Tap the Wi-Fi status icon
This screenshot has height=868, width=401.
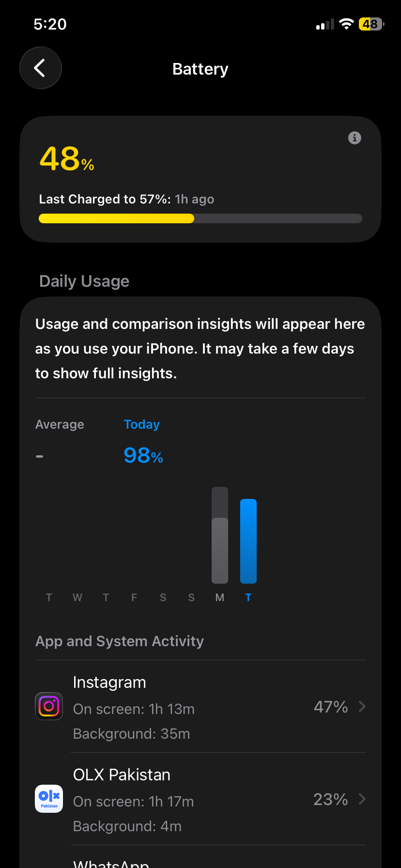pyautogui.click(x=346, y=24)
